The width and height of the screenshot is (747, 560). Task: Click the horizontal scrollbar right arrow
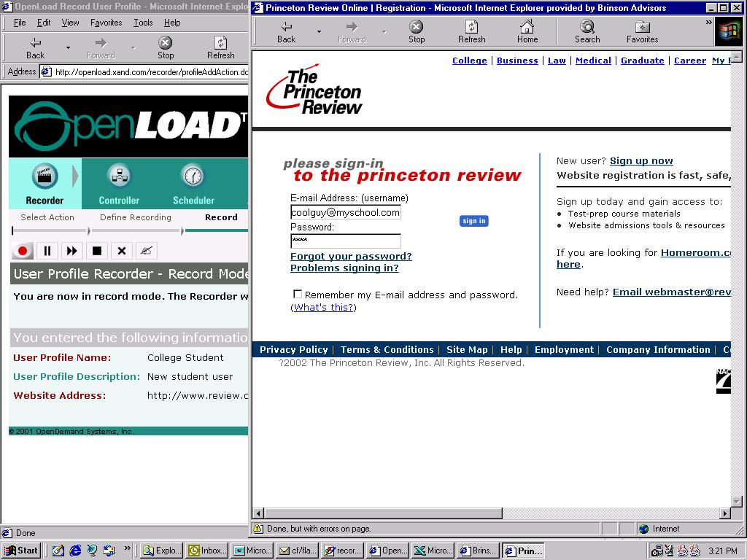(725, 513)
